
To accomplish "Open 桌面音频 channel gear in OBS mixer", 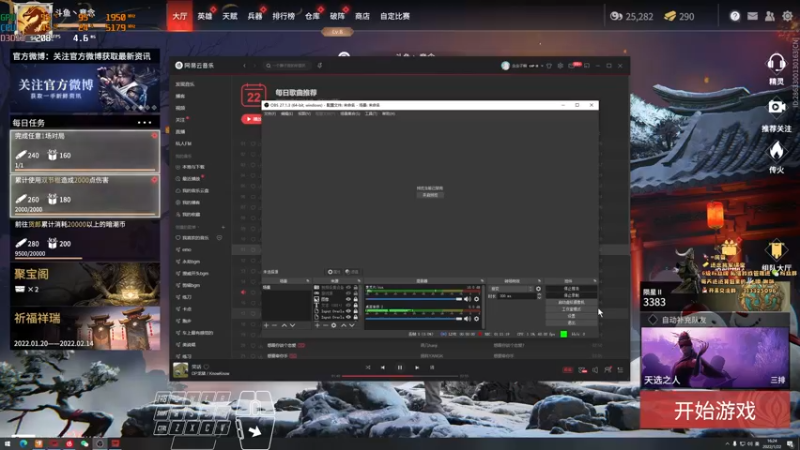I will [x=477, y=319].
